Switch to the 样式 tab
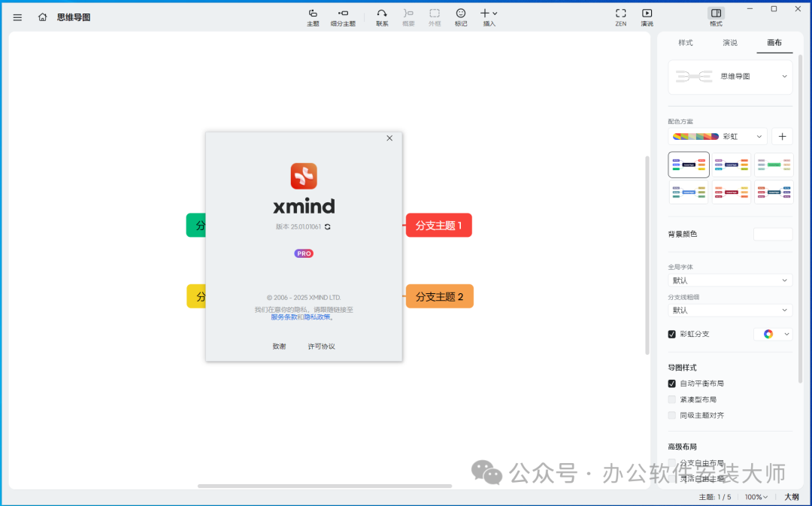 click(686, 43)
